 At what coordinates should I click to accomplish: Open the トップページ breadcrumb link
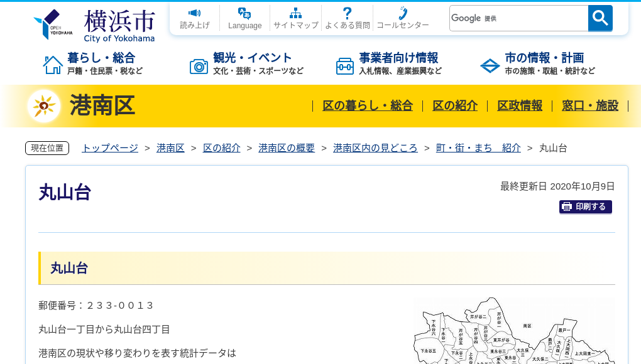pyautogui.click(x=110, y=148)
